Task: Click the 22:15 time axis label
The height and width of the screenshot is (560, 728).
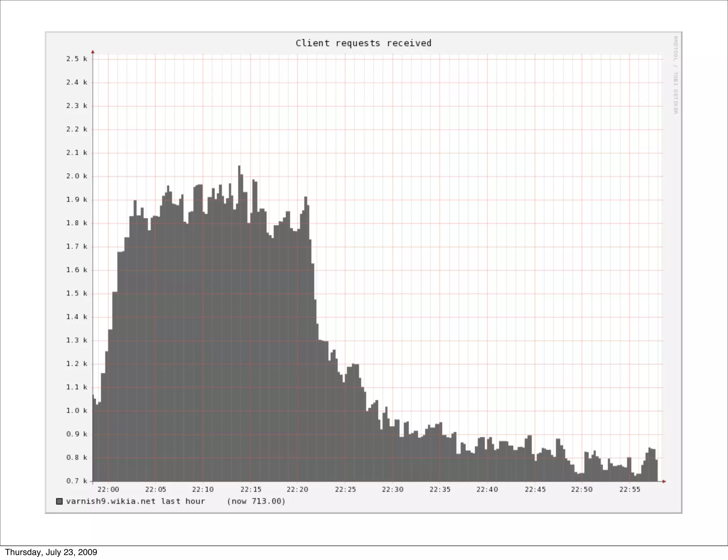Action: [251, 490]
